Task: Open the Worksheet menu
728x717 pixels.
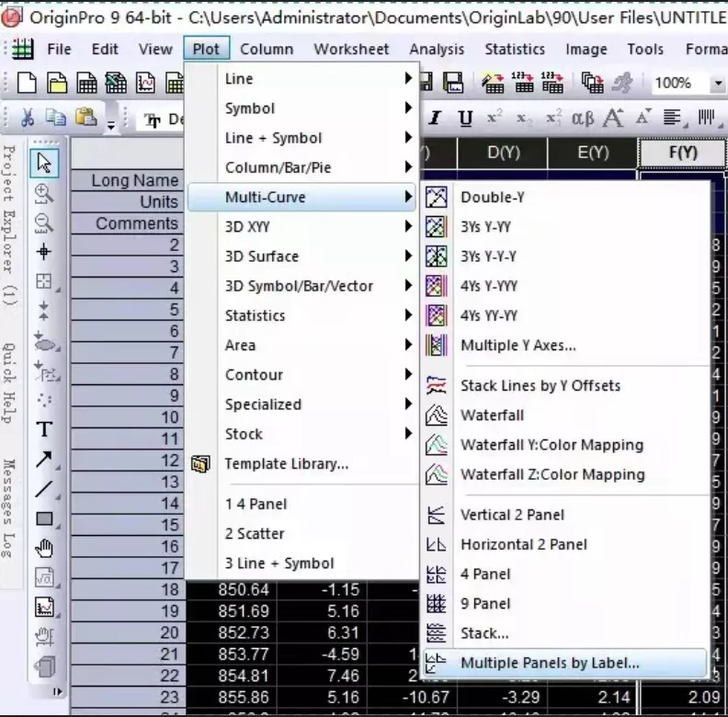Action: [351, 50]
